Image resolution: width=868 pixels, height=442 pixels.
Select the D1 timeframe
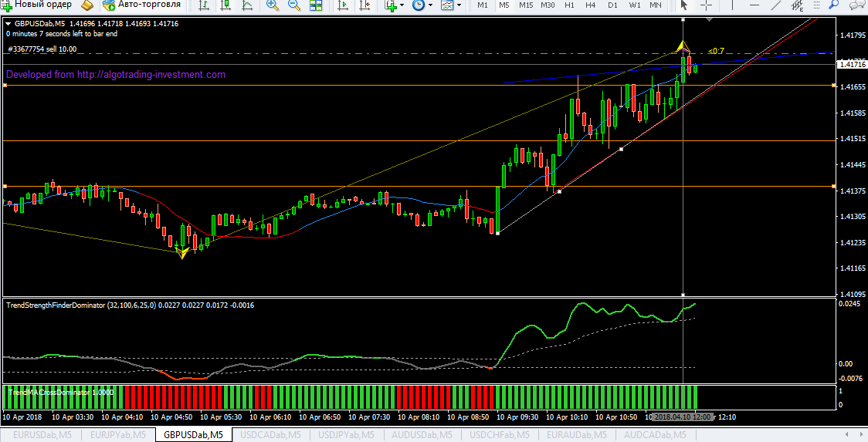coord(612,5)
